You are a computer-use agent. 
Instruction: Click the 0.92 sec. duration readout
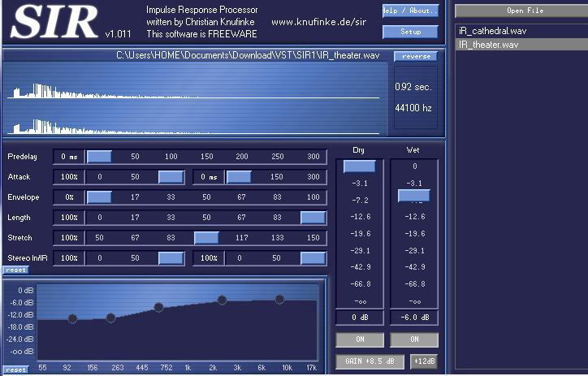coord(413,87)
